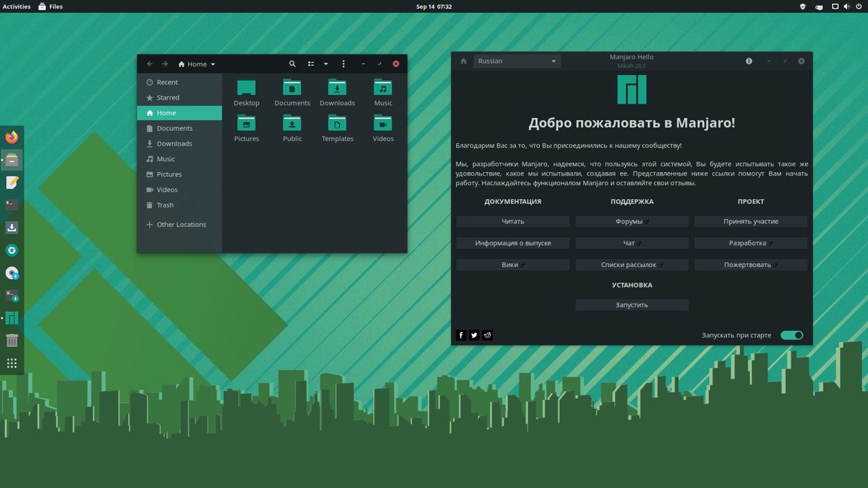Screen dimensions: 868x488
Task: Open the Пожертвовать link button
Action: click(751, 264)
